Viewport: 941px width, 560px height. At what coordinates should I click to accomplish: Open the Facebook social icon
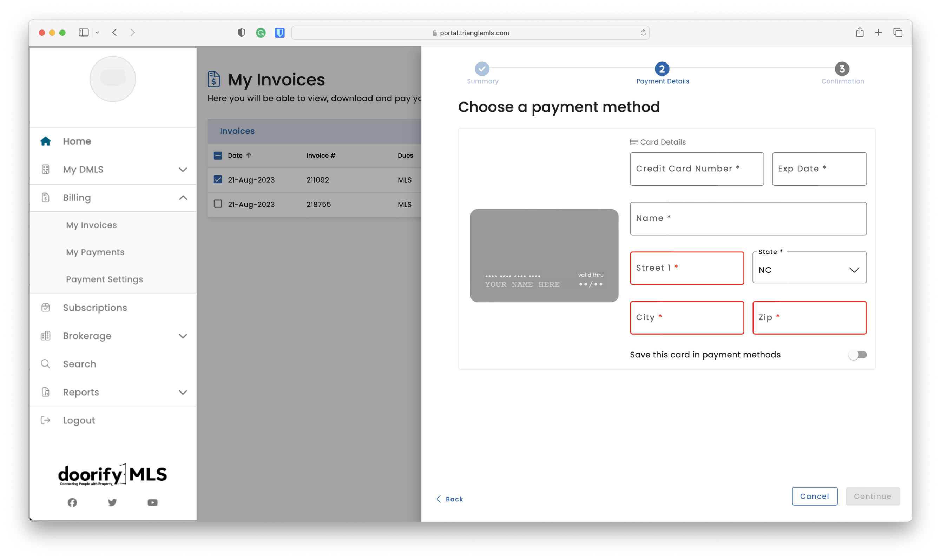coord(72,502)
